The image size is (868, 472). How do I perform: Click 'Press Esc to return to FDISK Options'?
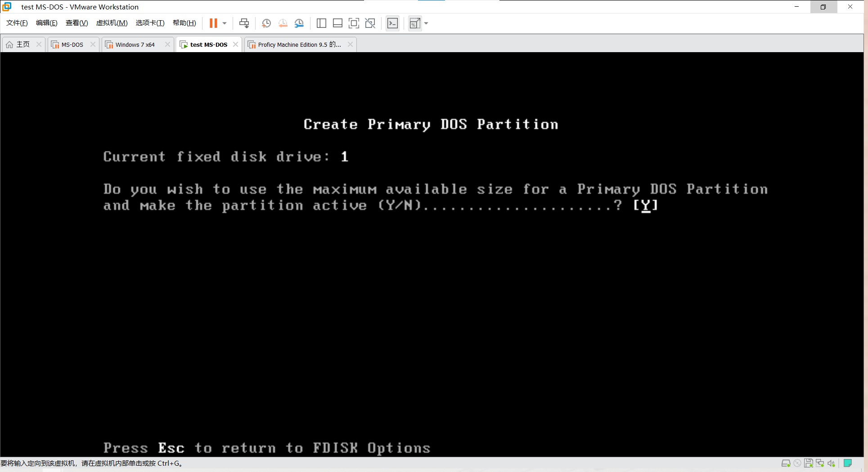(x=267, y=448)
